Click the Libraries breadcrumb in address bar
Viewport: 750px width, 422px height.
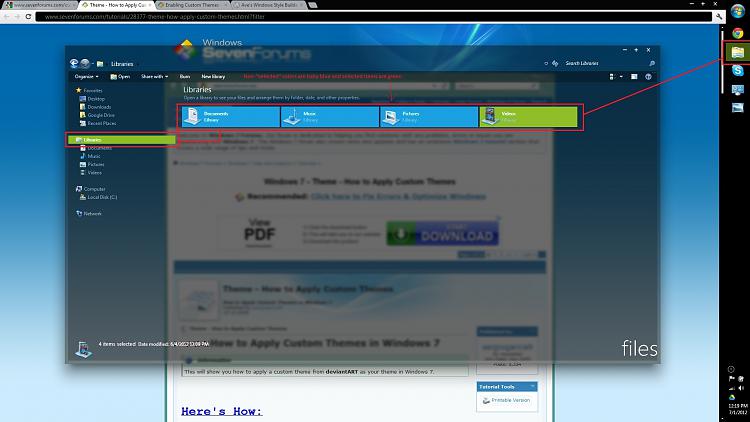click(122, 64)
